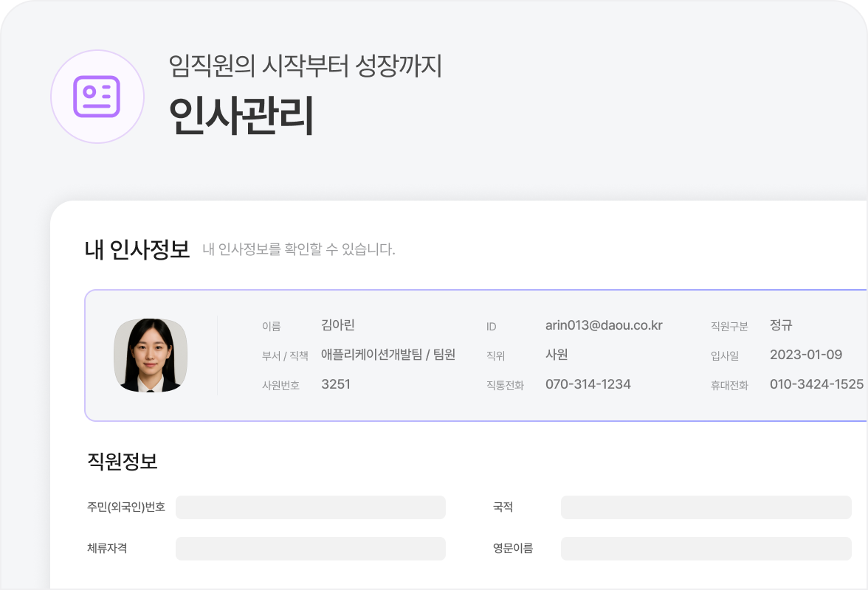868x590 pixels.
Task: Select mobile number 010-3424-1525
Action: point(816,384)
